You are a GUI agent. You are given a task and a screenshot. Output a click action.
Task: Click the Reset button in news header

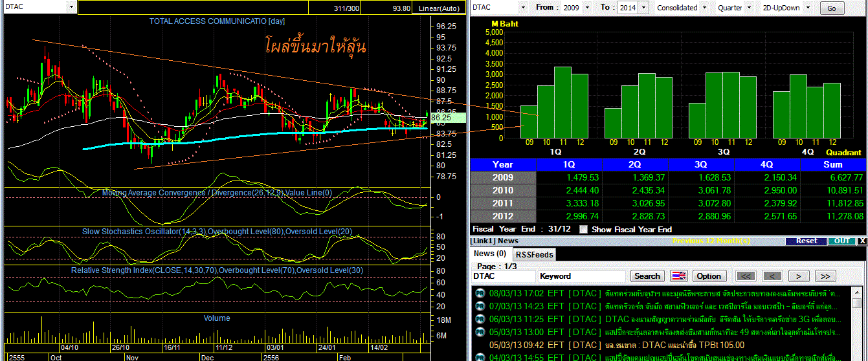pos(807,241)
